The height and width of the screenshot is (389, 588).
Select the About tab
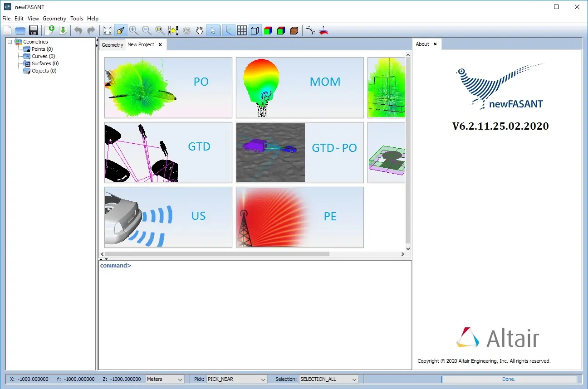coord(422,44)
